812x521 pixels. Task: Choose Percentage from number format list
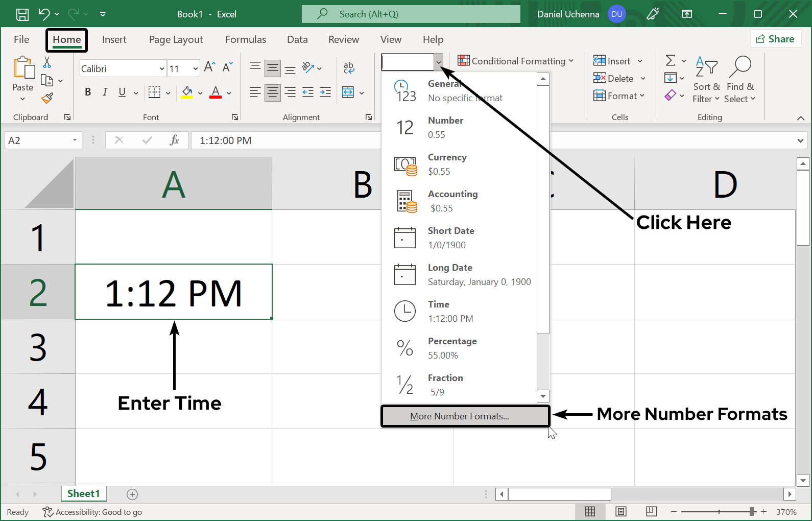click(x=452, y=348)
